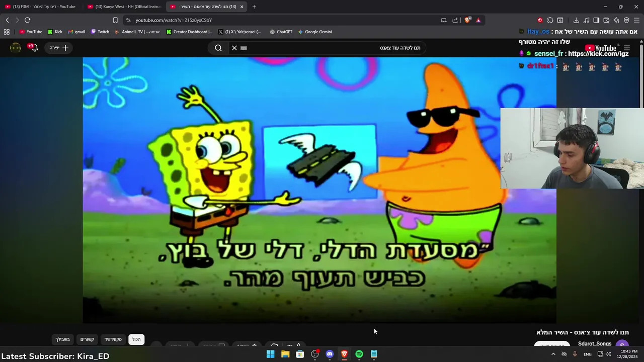Click the YouTube logo to go home
This screenshot has height=362, width=644.
point(601,48)
